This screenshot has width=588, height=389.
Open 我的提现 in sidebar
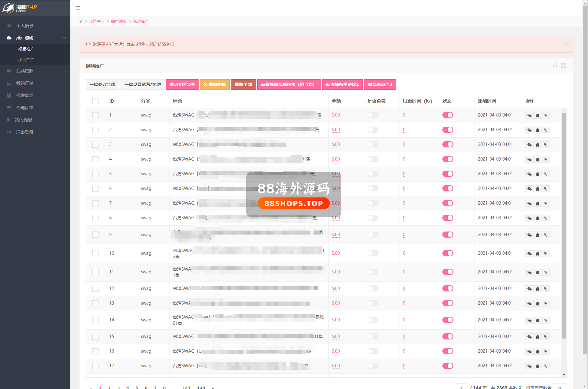tap(24, 120)
